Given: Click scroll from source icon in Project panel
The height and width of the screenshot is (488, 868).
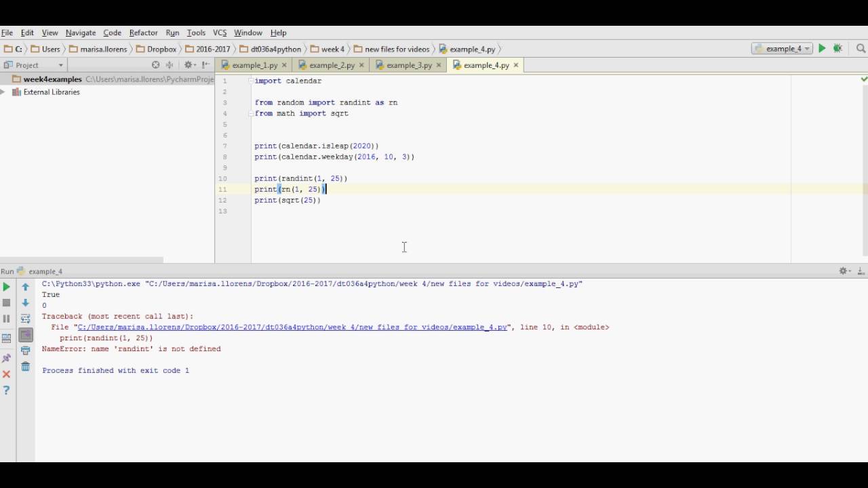Looking at the screenshot, I should click(156, 65).
